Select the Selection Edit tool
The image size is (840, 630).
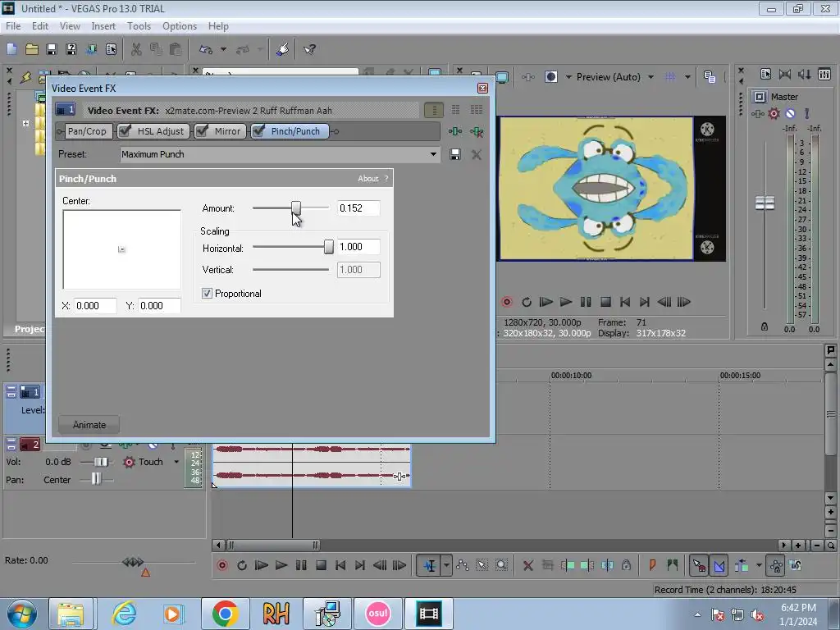coord(482,565)
